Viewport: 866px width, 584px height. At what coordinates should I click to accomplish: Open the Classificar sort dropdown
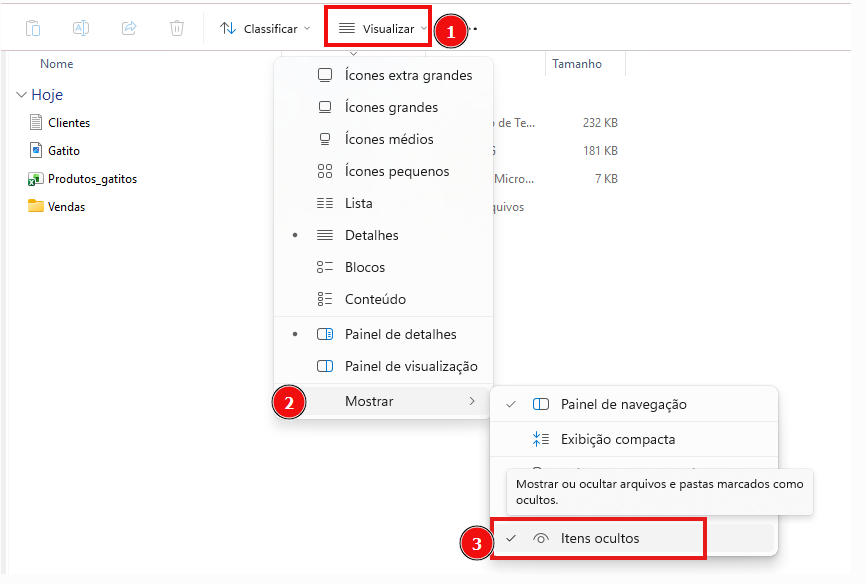coord(265,29)
